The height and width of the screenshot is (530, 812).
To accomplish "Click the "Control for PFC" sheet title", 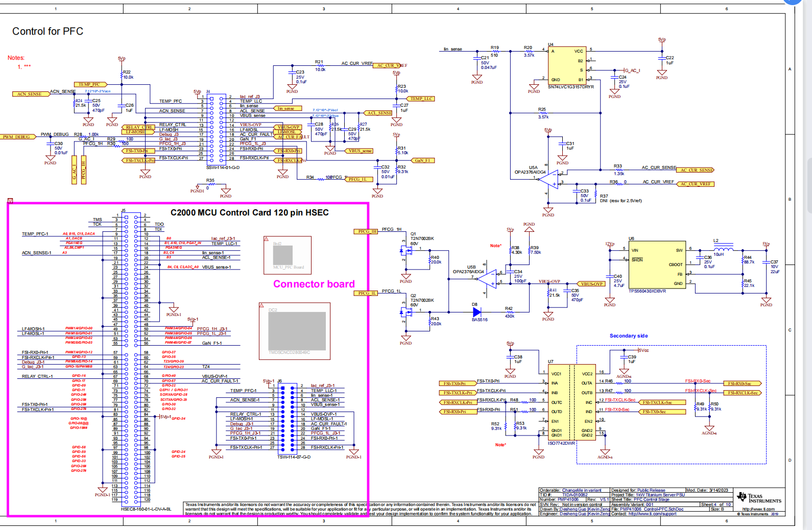I will [x=47, y=31].
